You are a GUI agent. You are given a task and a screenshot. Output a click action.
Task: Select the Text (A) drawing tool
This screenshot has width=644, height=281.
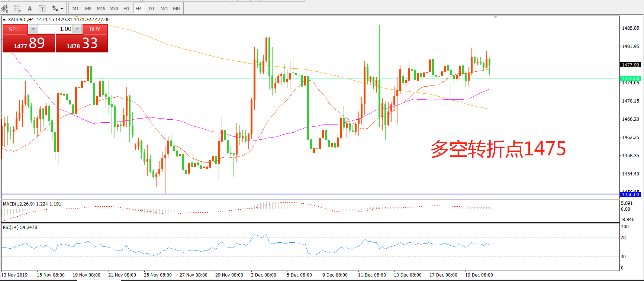[30, 8]
